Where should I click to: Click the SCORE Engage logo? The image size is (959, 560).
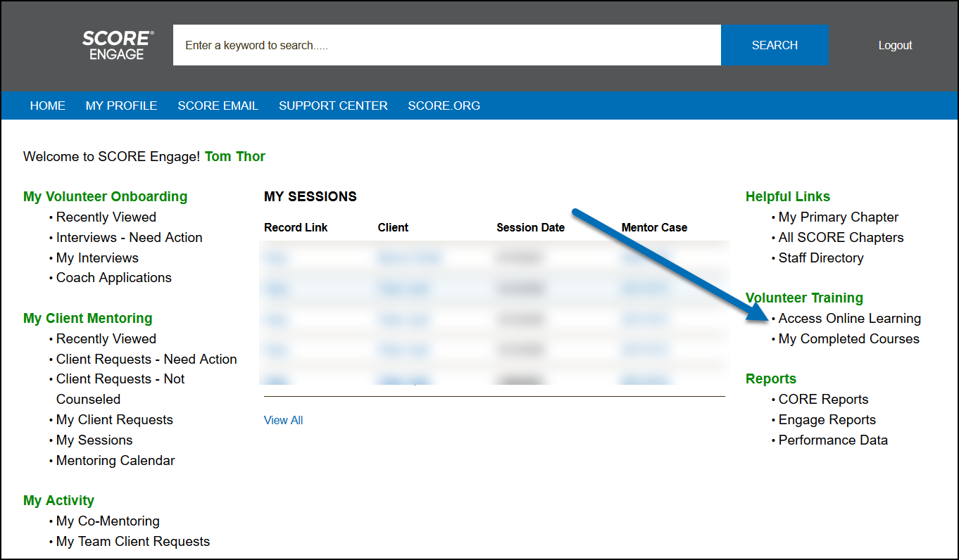(x=118, y=45)
